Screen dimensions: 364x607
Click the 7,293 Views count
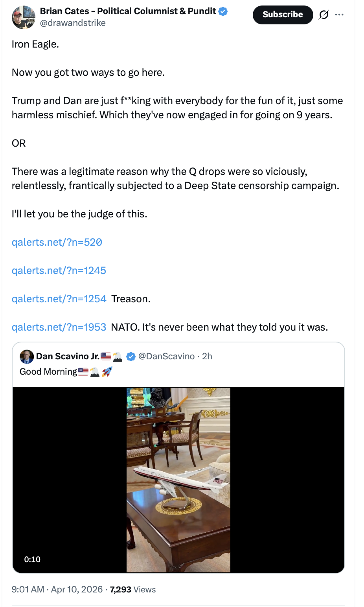click(x=133, y=589)
